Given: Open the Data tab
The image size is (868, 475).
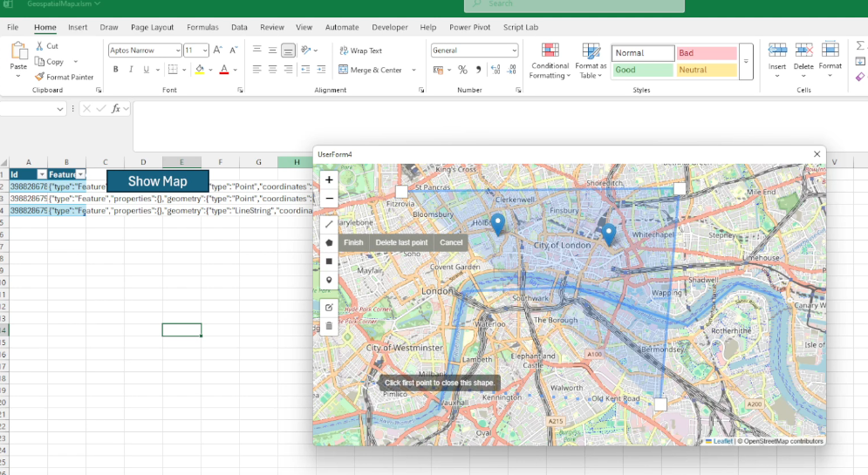Looking at the screenshot, I should pyautogui.click(x=239, y=27).
